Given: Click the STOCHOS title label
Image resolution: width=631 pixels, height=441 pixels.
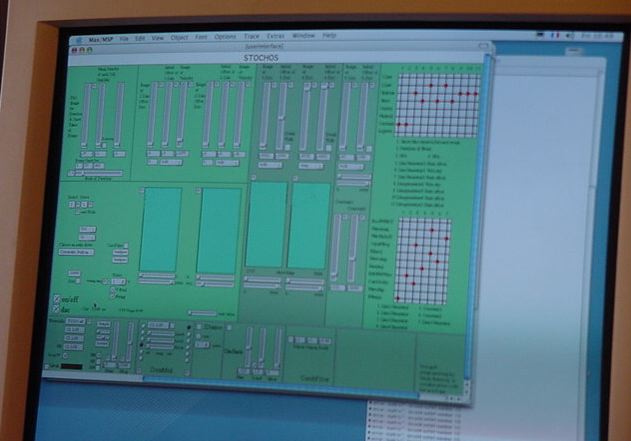Looking at the screenshot, I should click(261, 58).
